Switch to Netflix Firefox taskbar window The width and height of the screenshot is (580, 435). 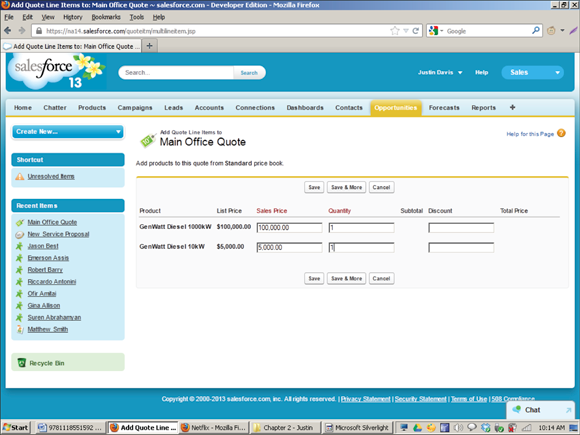213,427
